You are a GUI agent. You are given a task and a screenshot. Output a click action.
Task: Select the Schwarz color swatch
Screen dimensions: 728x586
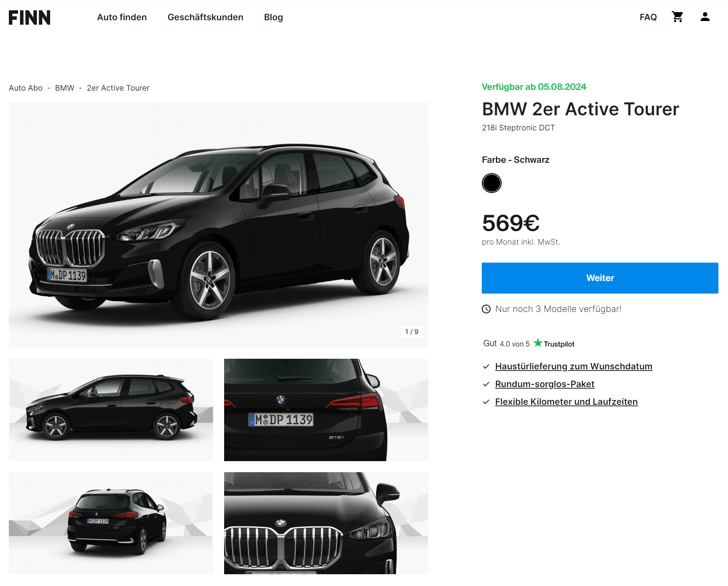click(x=491, y=183)
